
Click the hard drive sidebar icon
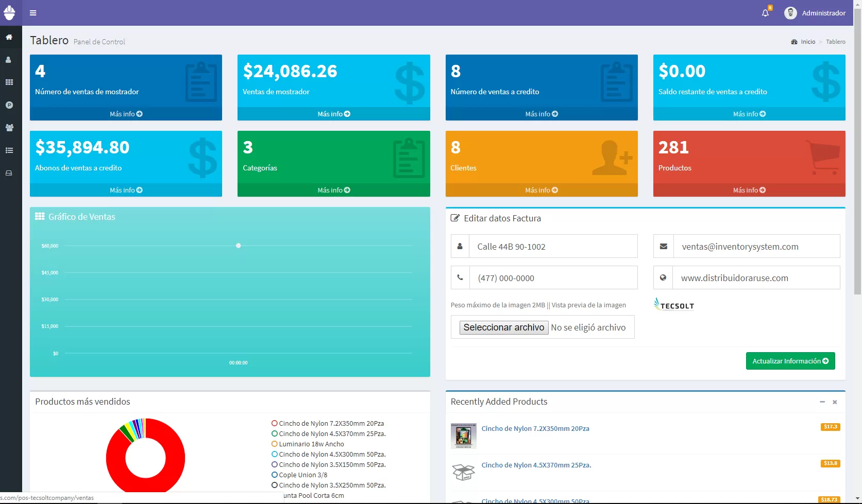(x=9, y=173)
